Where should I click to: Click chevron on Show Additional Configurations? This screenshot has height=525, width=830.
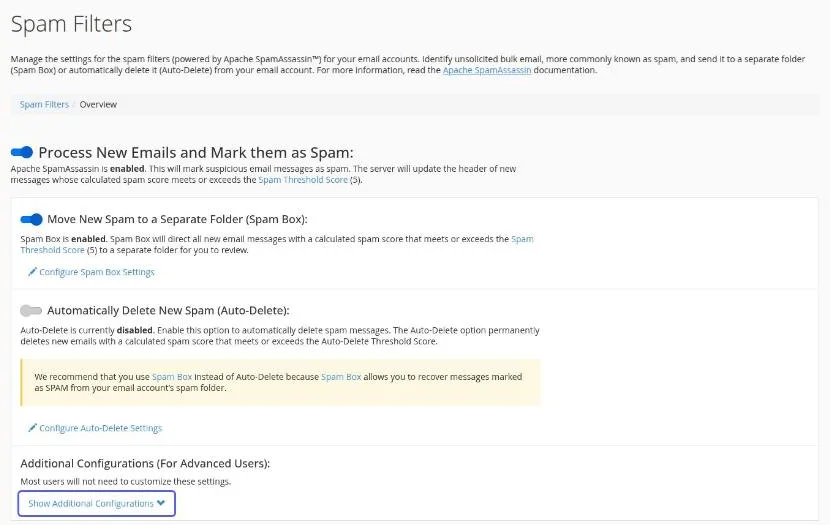click(161, 503)
